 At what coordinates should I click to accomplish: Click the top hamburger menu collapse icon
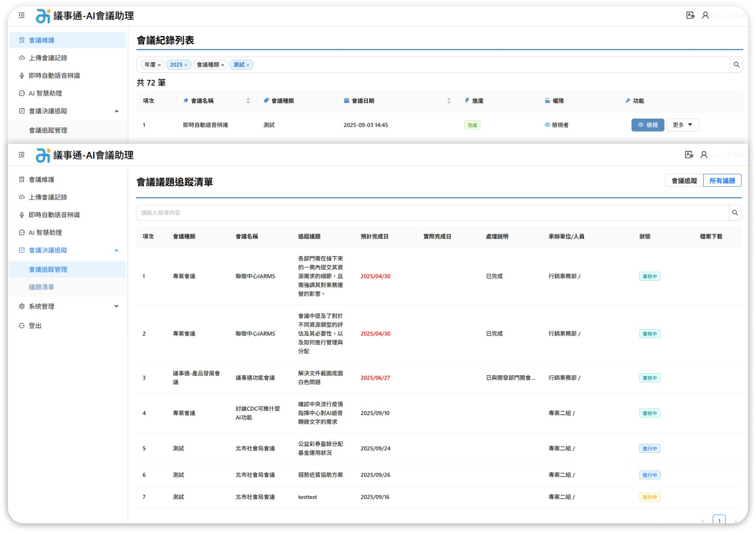(x=21, y=15)
